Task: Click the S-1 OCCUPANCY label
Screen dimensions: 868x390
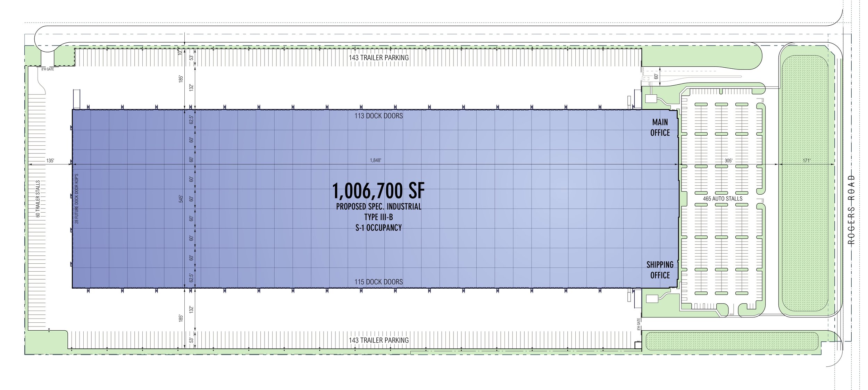Action: [378, 228]
